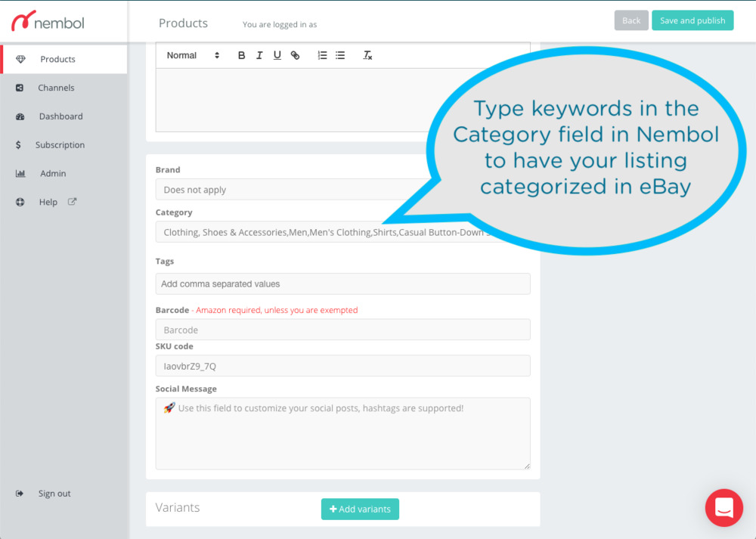Toggle underline formatting in editor toolbar
This screenshot has height=539, width=756.
click(277, 55)
